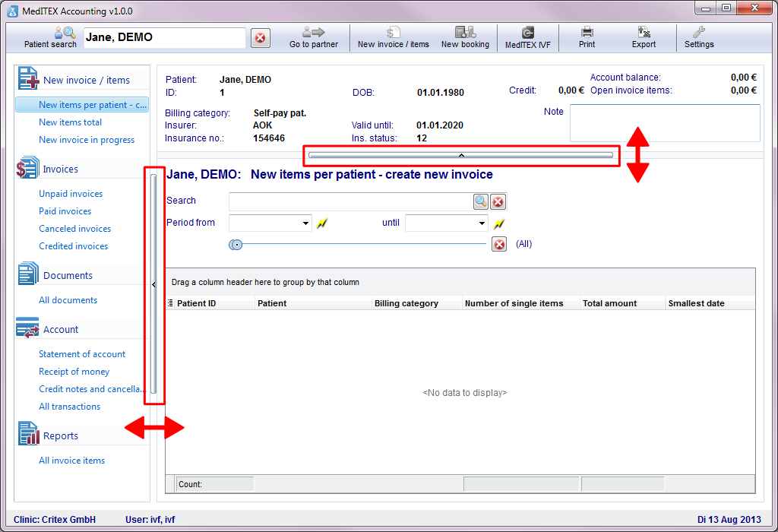The image size is (778, 532).
Task: Click the Account balance label
Action: click(x=625, y=78)
